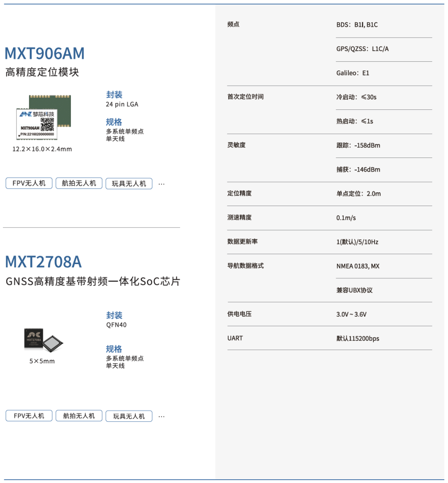This screenshot has width=448, height=483.
Task: Click the 测速精度 row label
Action: point(239,217)
